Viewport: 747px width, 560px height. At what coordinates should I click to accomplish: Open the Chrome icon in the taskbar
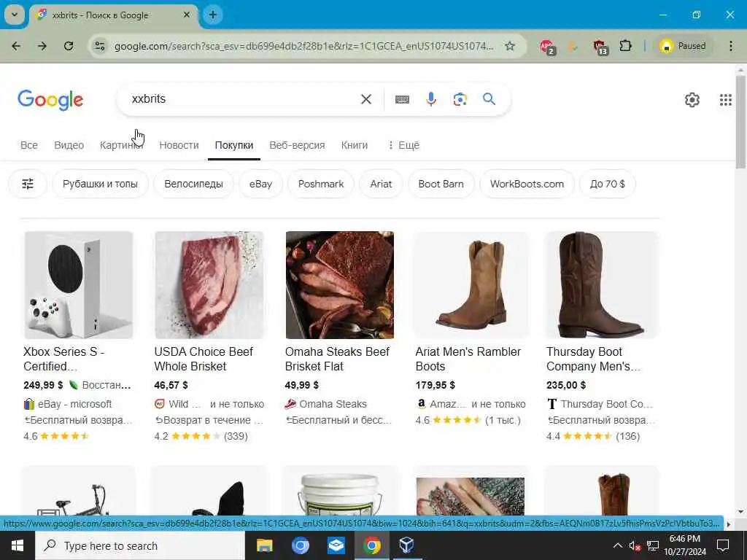point(372,545)
